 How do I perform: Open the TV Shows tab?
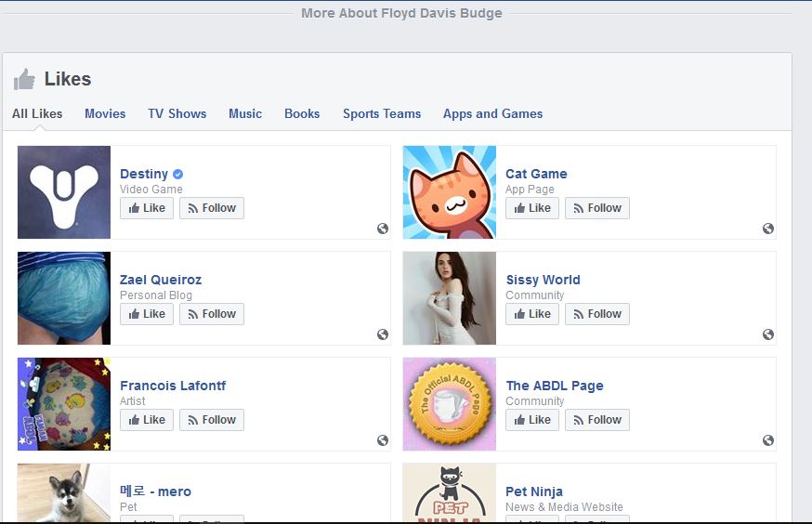tap(177, 114)
